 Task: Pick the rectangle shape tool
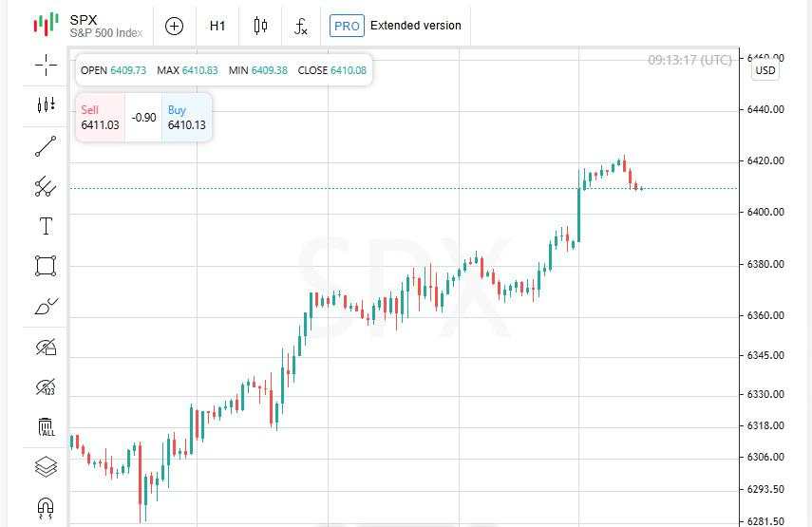(46, 266)
